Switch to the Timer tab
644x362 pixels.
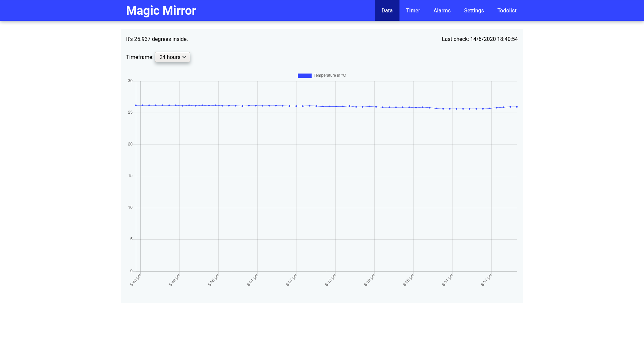(x=413, y=10)
